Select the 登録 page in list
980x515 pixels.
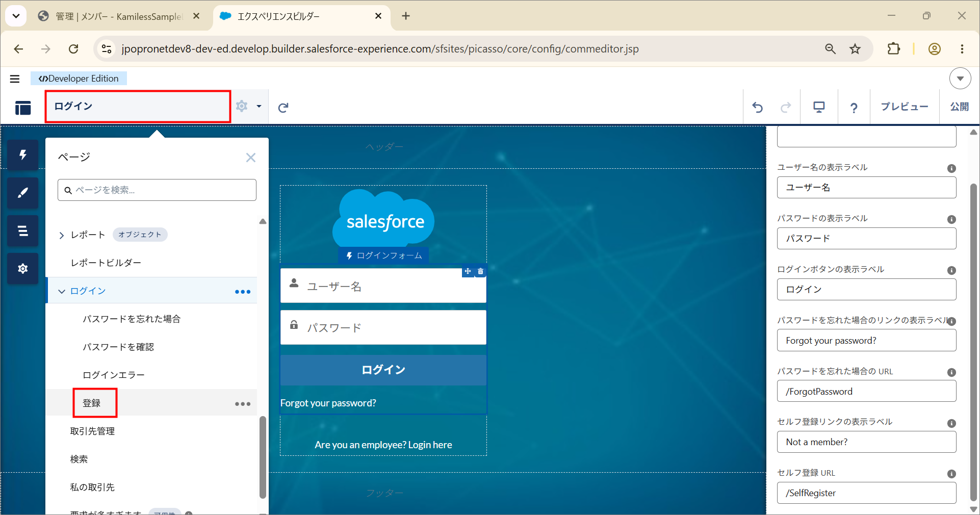point(92,403)
